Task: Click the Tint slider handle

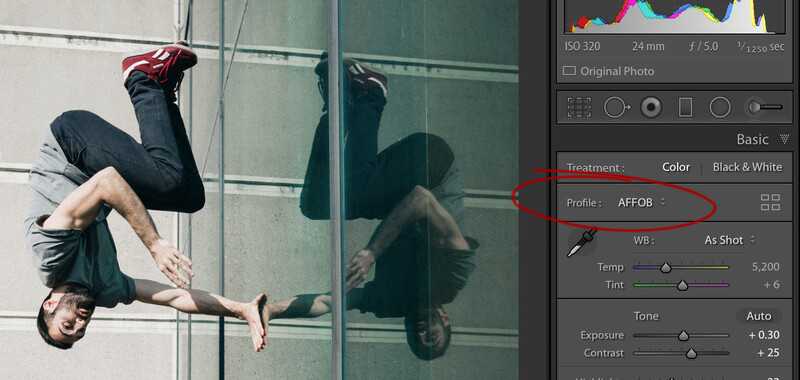Action: point(682,286)
